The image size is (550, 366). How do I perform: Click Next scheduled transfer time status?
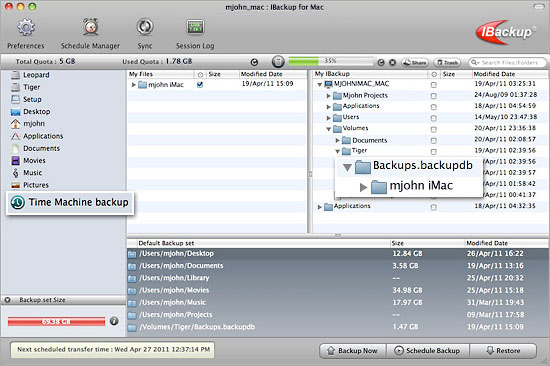tap(113, 350)
